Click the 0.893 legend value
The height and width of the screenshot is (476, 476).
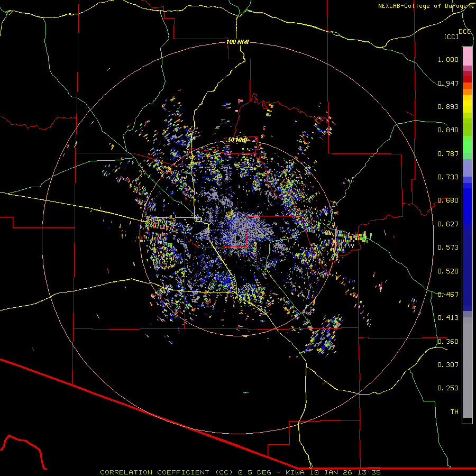(448, 106)
